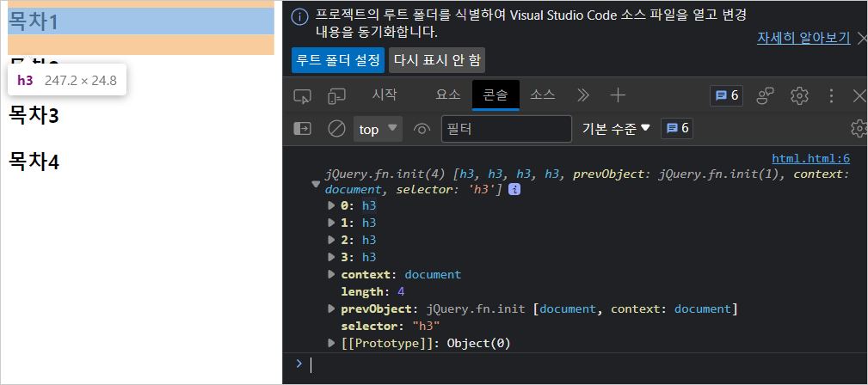Screen dimensions: 868x385
Task: Switch to the 요소 (Elements) tab
Action: (x=448, y=95)
